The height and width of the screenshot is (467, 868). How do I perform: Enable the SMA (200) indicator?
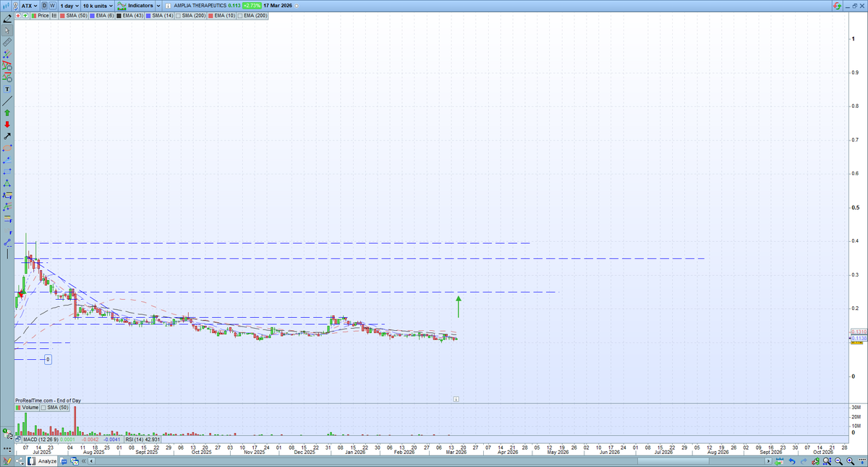pyautogui.click(x=190, y=15)
